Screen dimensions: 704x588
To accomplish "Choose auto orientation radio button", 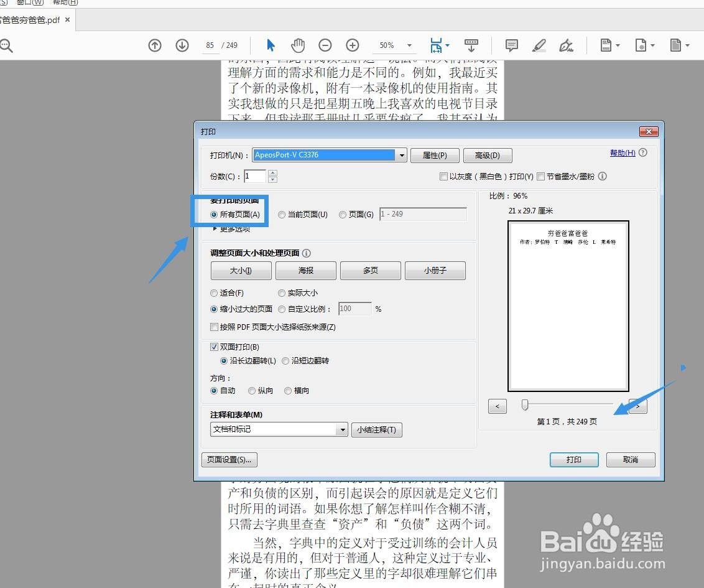I will point(214,391).
